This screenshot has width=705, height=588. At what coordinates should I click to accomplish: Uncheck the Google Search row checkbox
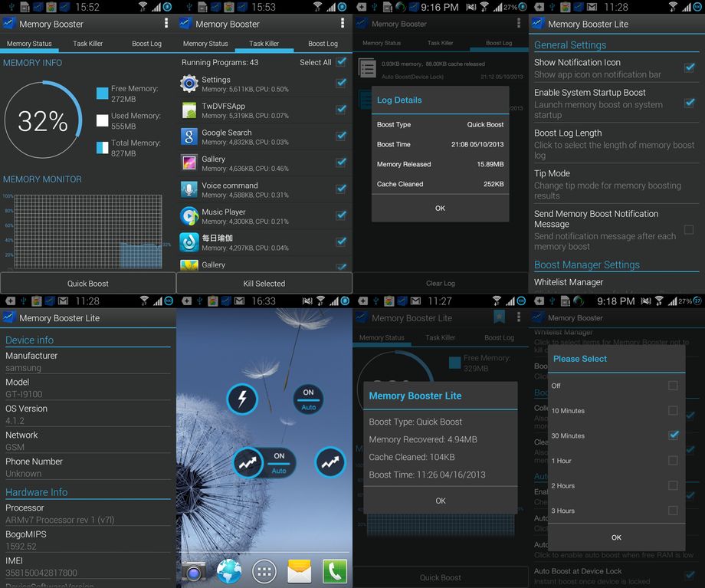point(341,136)
